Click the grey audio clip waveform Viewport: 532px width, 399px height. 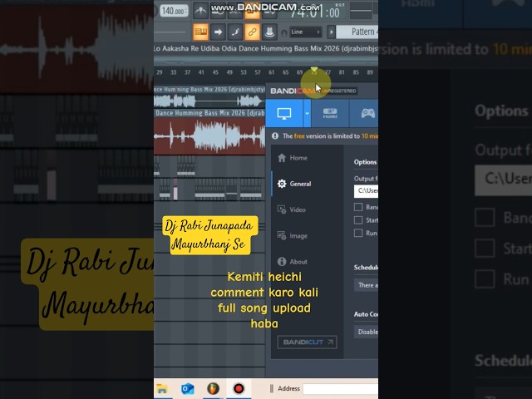click(209, 101)
